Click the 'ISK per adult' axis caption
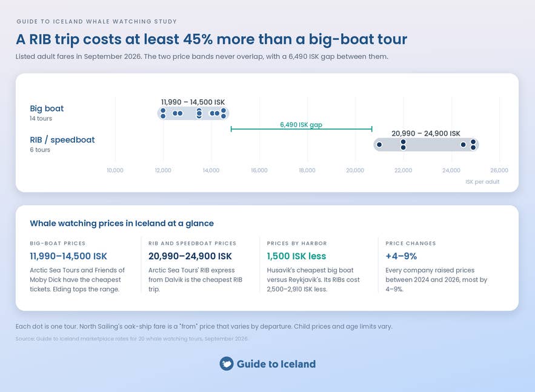 click(x=482, y=182)
